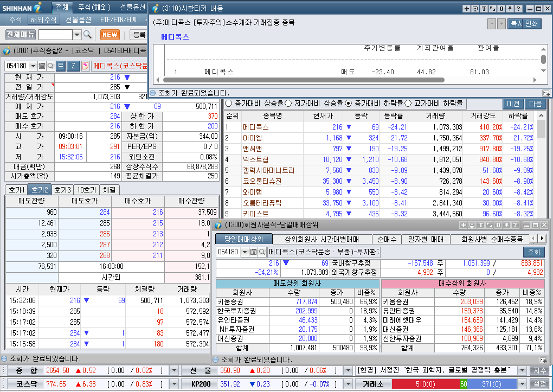This screenshot has width=553, height=392.
Task: Click 인쇄 button in 시황티커 window
Action: coord(532,24)
